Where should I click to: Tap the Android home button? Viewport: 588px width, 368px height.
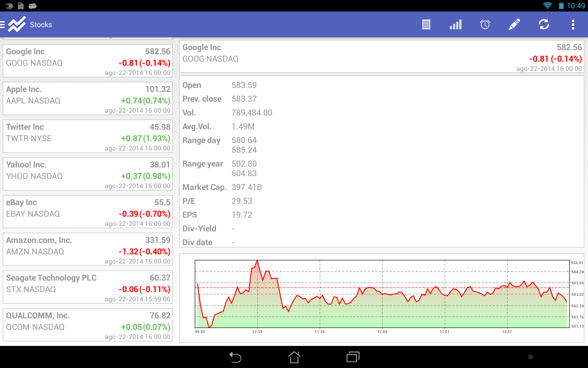click(x=294, y=357)
